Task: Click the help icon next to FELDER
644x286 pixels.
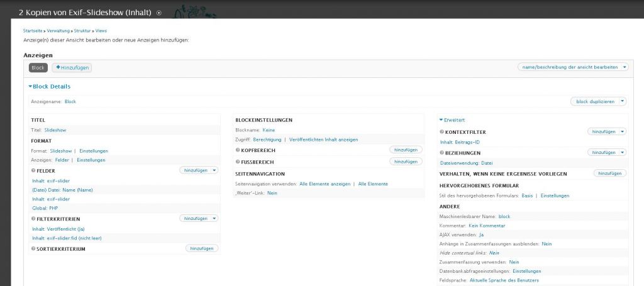Action: tap(33, 170)
